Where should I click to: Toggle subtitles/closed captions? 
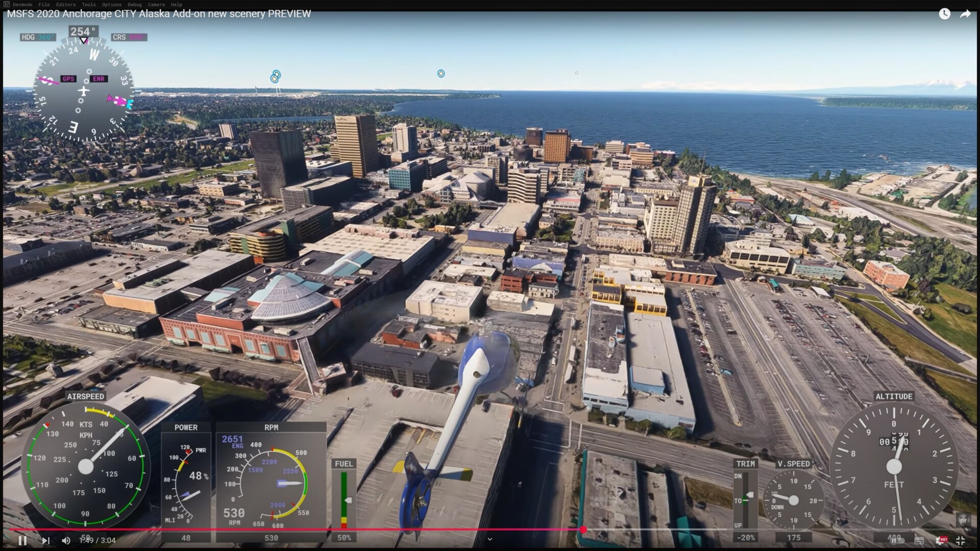[x=919, y=540]
